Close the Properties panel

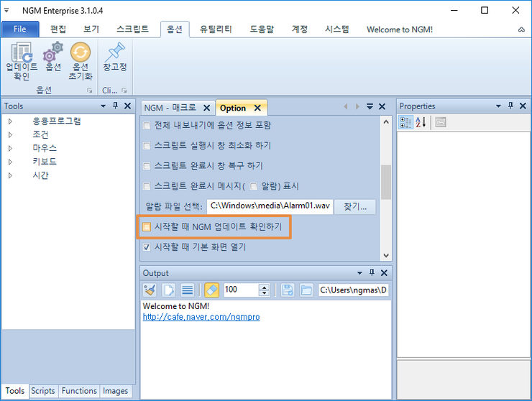(x=523, y=106)
